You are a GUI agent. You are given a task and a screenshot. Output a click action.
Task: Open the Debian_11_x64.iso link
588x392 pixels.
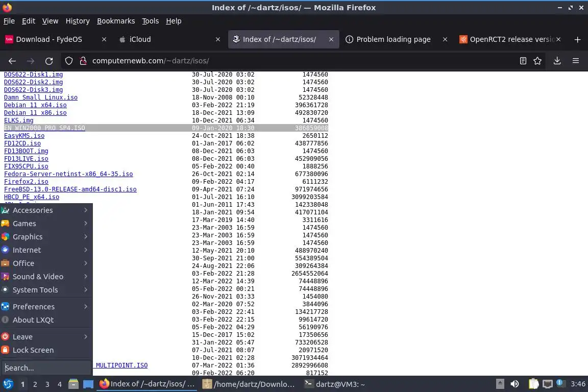click(35, 105)
